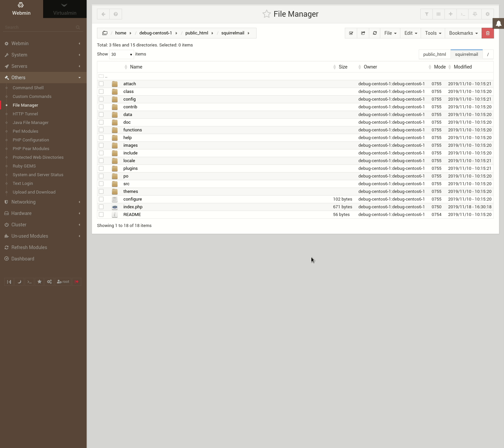504x448 pixels.
Task: Click the README file icon
Action: (115, 215)
